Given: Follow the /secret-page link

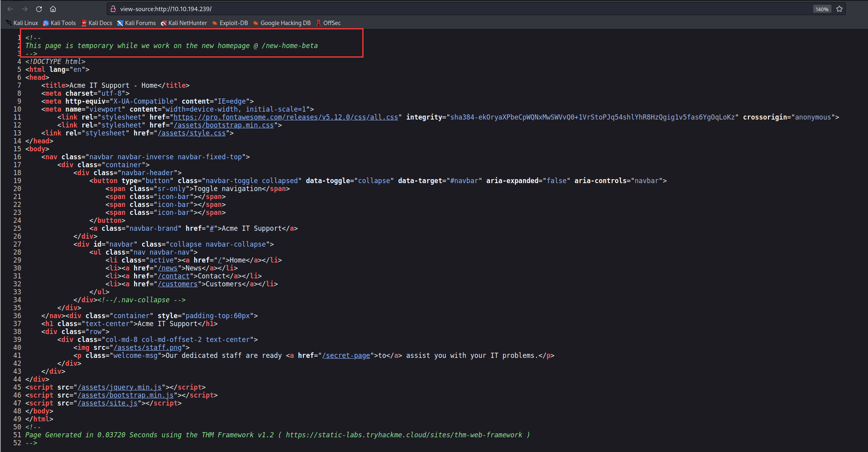Looking at the screenshot, I should tap(346, 355).
